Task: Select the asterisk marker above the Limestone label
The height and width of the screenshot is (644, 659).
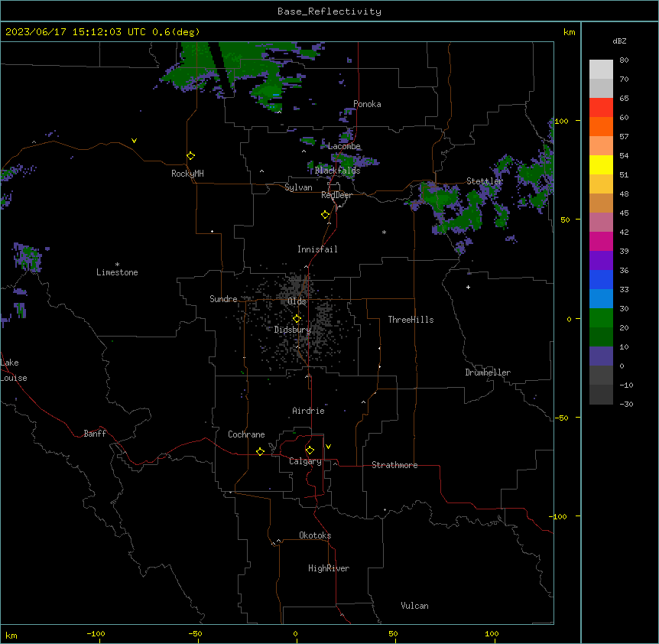Action: tap(117, 265)
